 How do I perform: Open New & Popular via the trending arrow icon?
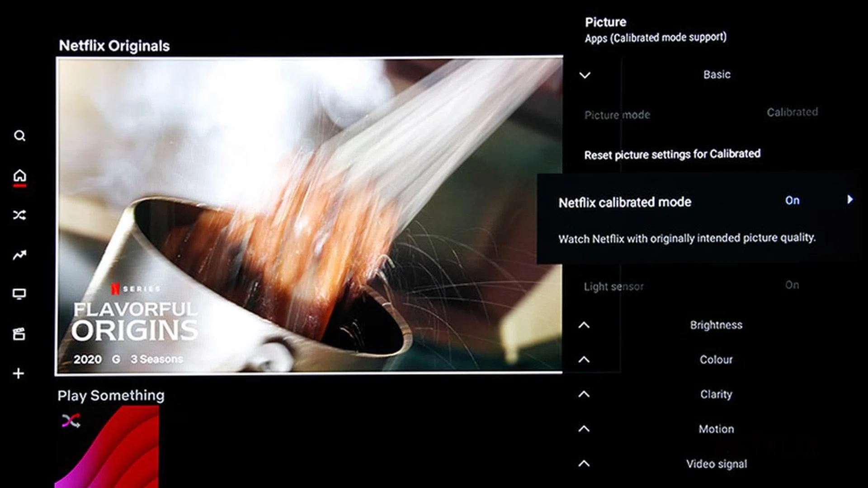19,255
